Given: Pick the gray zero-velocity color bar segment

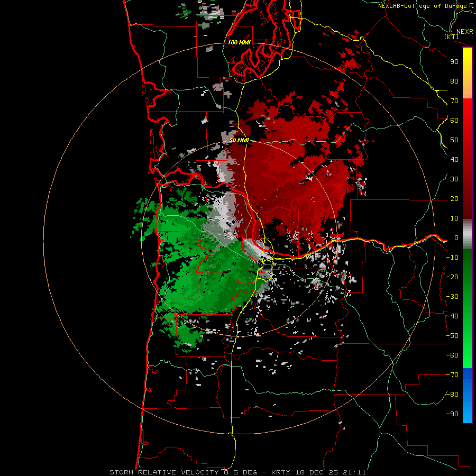Looking at the screenshot, I should coord(467,234).
